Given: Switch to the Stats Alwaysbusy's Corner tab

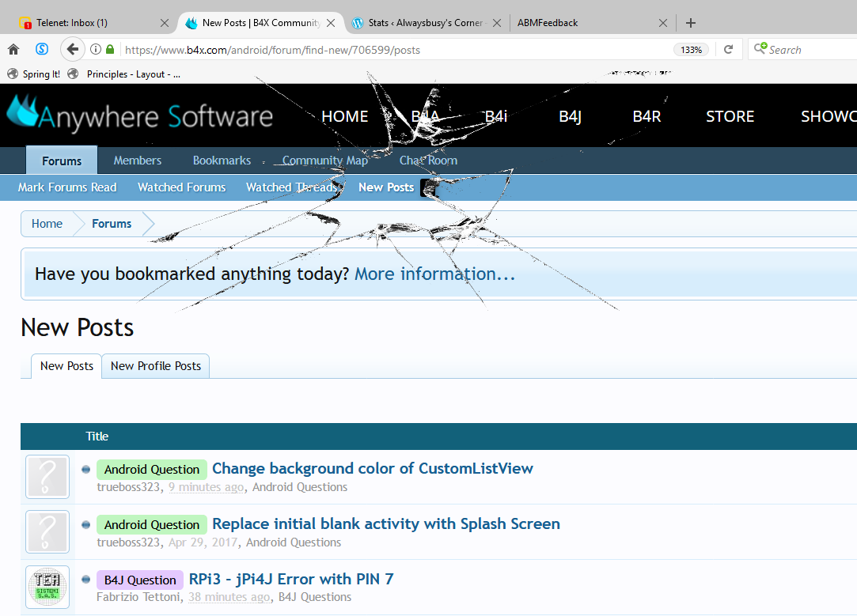Looking at the screenshot, I should pyautogui.click(x=424, y=23).
